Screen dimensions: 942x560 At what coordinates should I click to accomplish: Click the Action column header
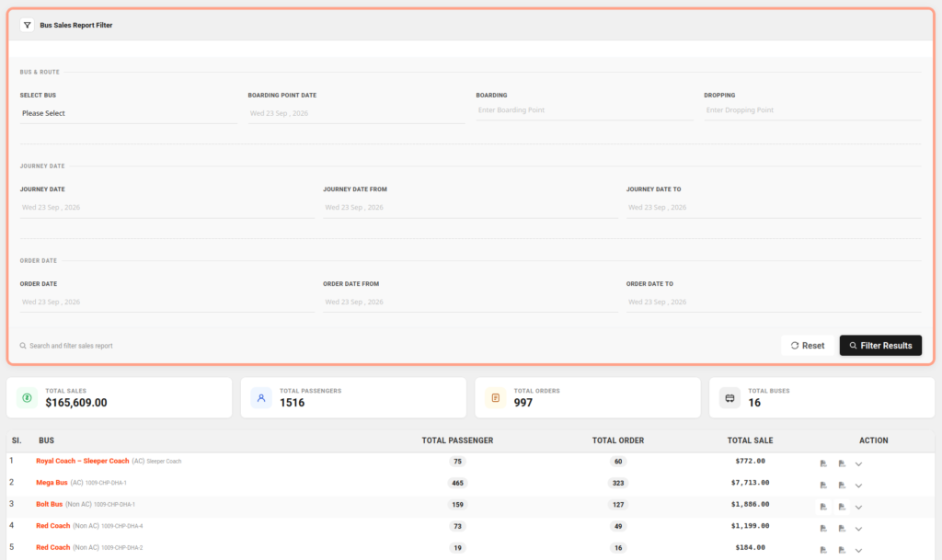[874, 440]
